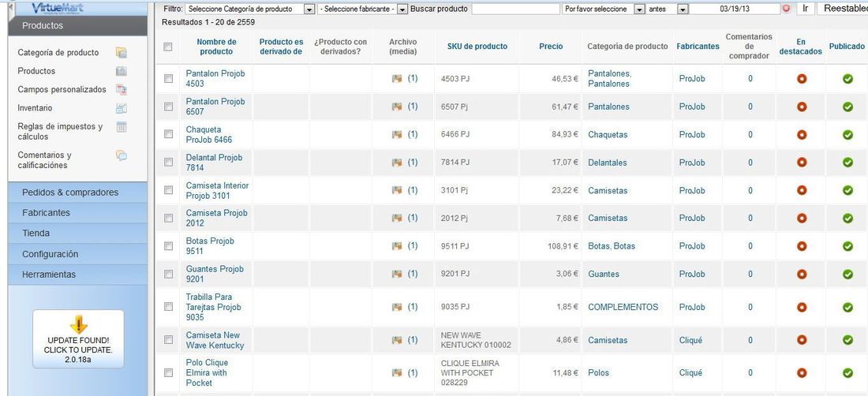Unpublish Polo Clique Elmira green check
The height and width of the screenshot is (396, 868).
click(847, 373)
